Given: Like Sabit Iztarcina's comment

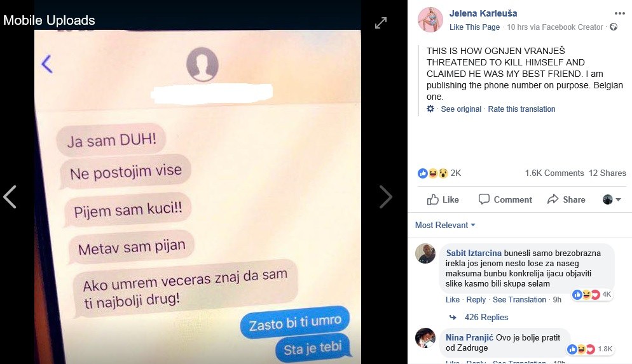Looking at the screenshot, I should pyautogui.click(x=452, y=300).
